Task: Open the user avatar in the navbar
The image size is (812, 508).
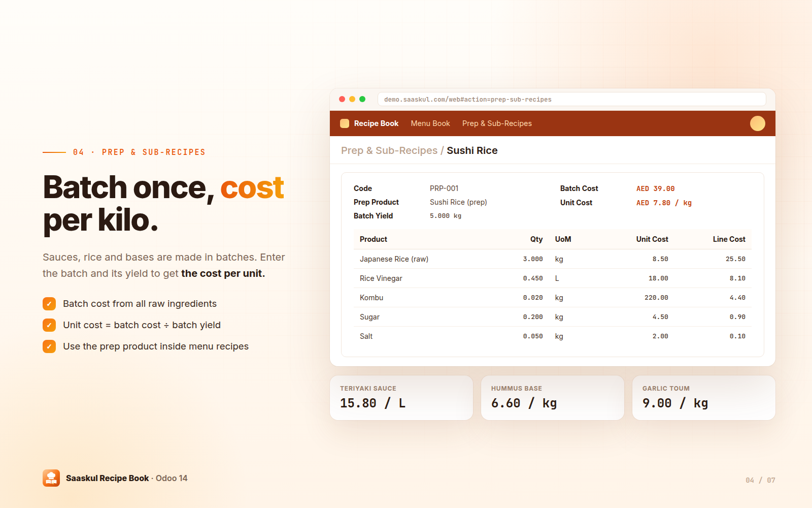Action: tap(758, 123)
